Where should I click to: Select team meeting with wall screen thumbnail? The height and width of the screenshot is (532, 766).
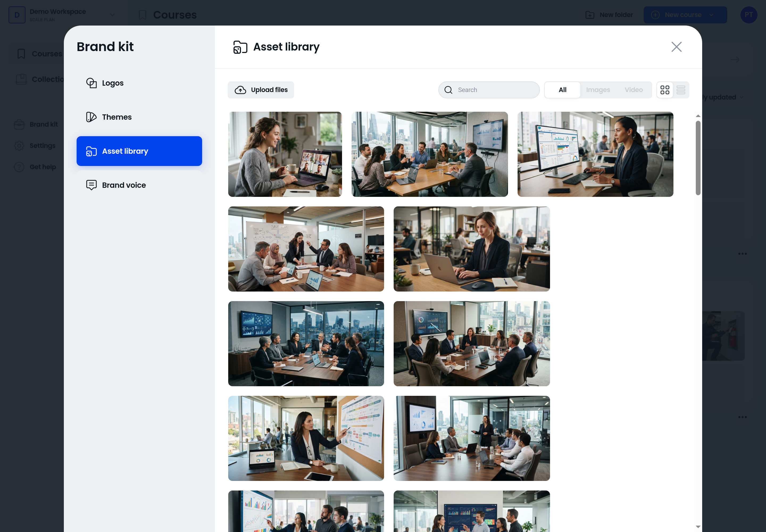point(429,154)
